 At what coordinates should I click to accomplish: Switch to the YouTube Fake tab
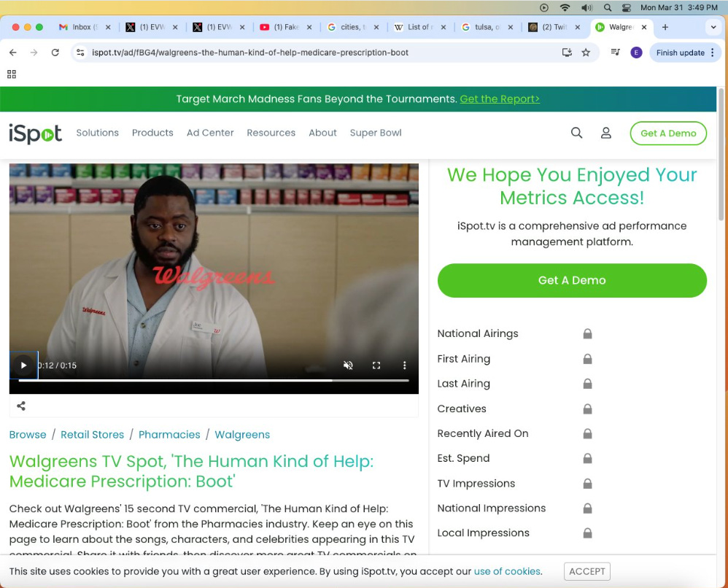pyautogui.click(x=287, y=27)
